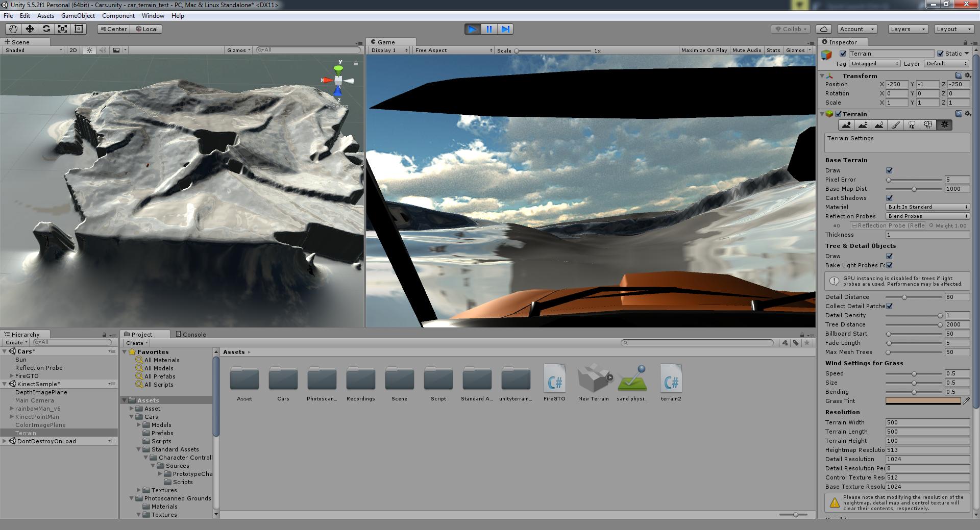Select the Scale tool
Viewport: 980px width, 530px height.
62,29
